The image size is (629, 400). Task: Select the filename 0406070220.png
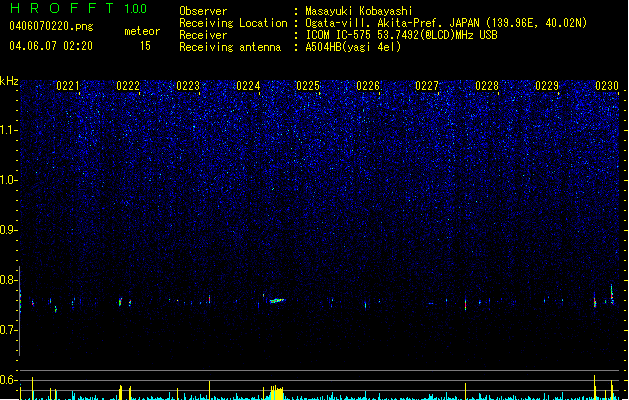click(x=51, y=26)
